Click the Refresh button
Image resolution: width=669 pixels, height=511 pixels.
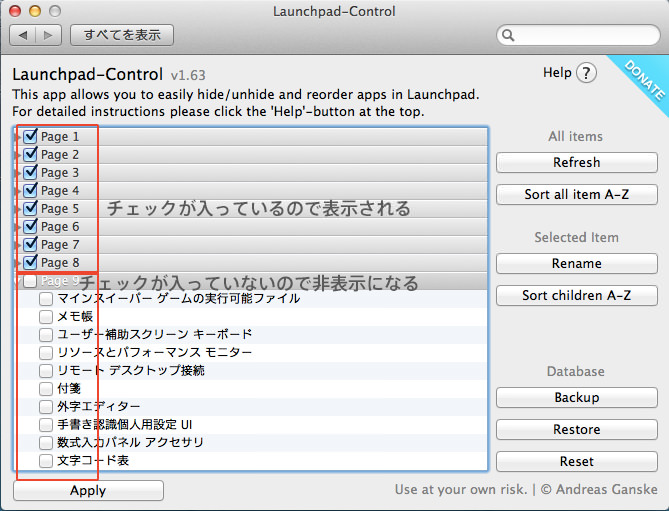tap(577, 163)
